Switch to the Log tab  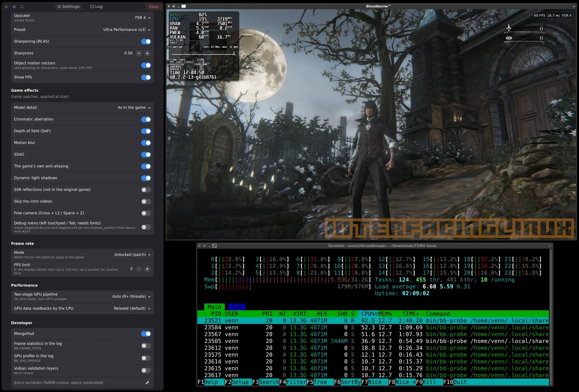pos(96,6)
